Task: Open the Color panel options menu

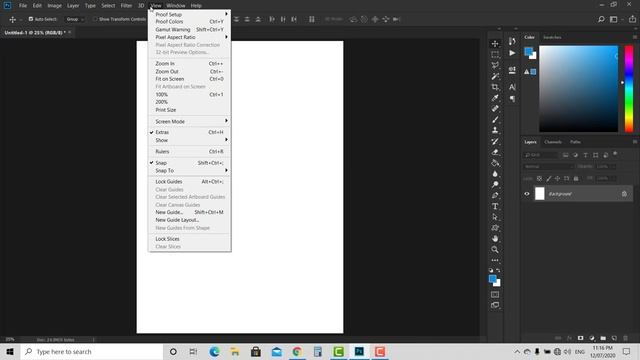Action: [635, 37]
